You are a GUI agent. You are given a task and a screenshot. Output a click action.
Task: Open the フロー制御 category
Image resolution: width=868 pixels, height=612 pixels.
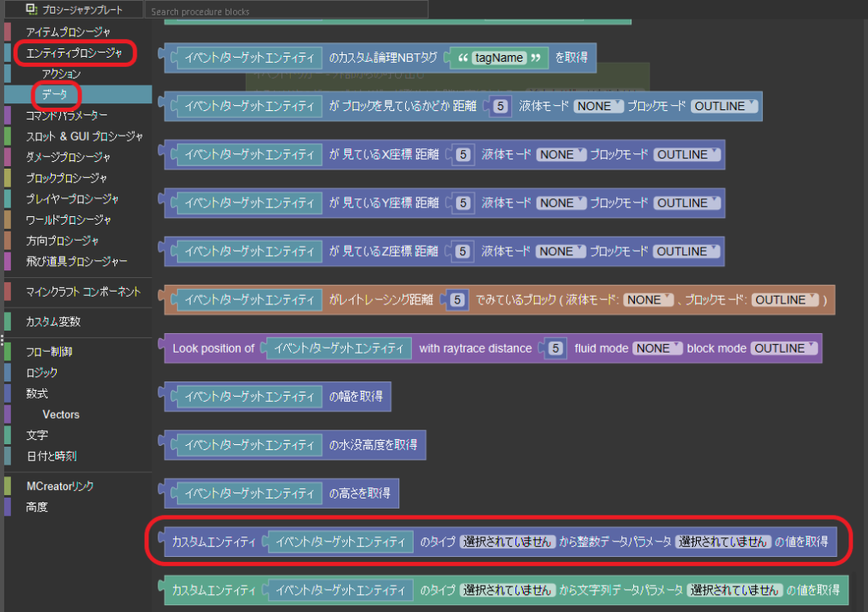pyautogui.click(x=49, y=352)
